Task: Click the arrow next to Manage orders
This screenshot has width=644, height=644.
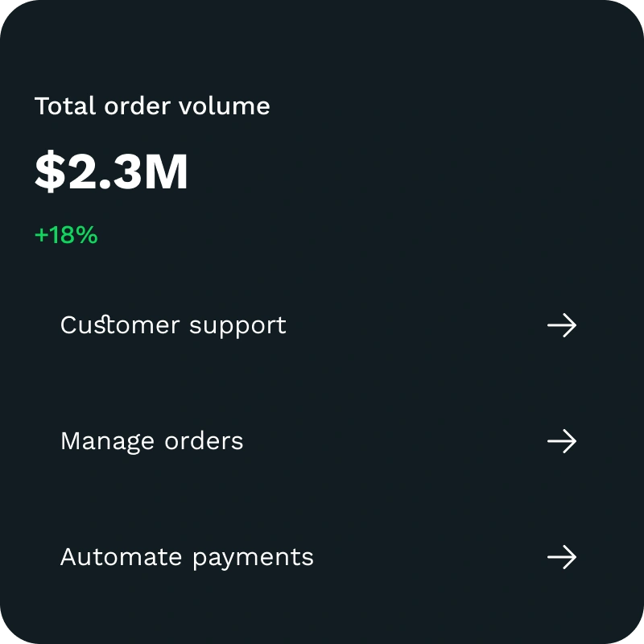Action: coord(562,441)
